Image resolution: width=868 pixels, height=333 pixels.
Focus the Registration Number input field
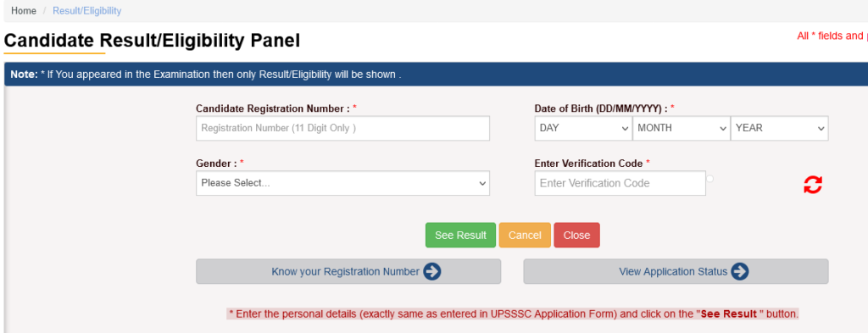[342, 128]
